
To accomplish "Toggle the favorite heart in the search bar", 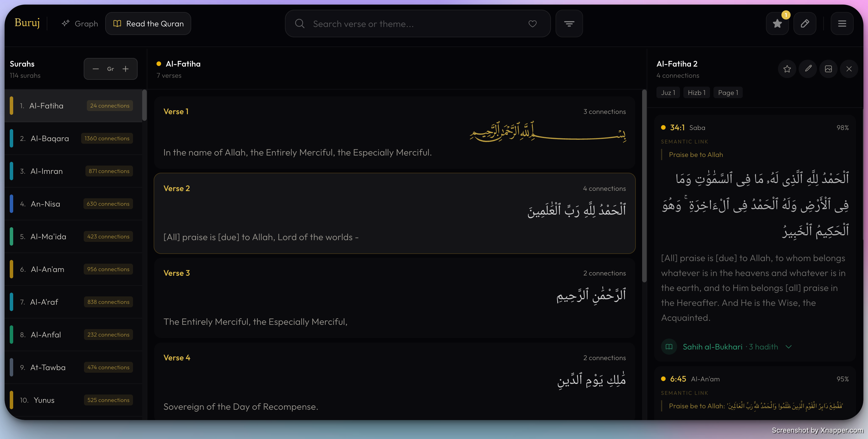I will pos(532,24).
